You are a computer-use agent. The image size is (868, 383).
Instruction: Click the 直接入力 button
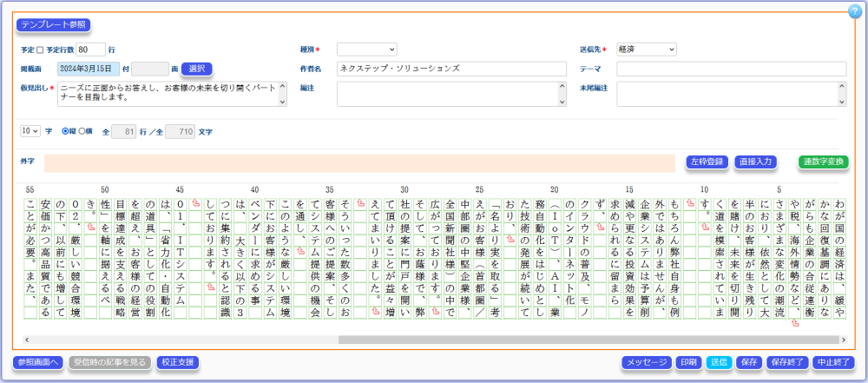[x=756, y=162]
